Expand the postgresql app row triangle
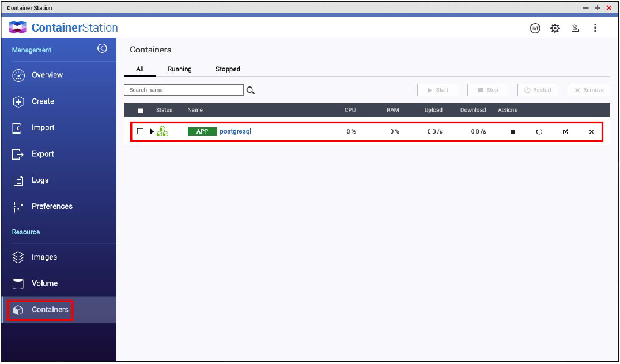 [x=152, y=131]
